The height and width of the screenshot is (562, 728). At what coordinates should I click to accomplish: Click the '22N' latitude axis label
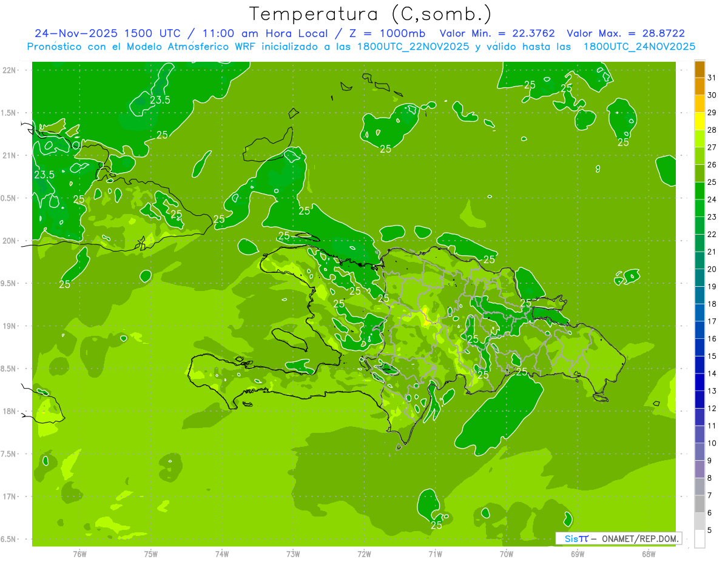coord(8,70)
